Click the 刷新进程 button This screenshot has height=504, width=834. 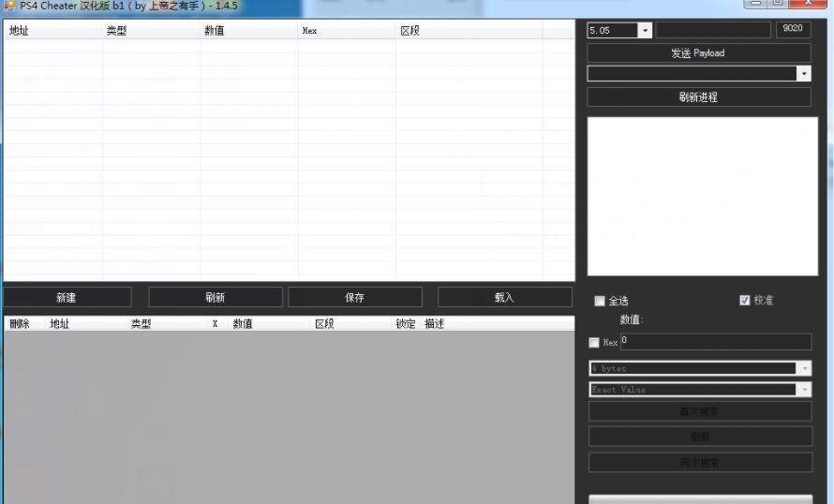[x=698, y=97]
